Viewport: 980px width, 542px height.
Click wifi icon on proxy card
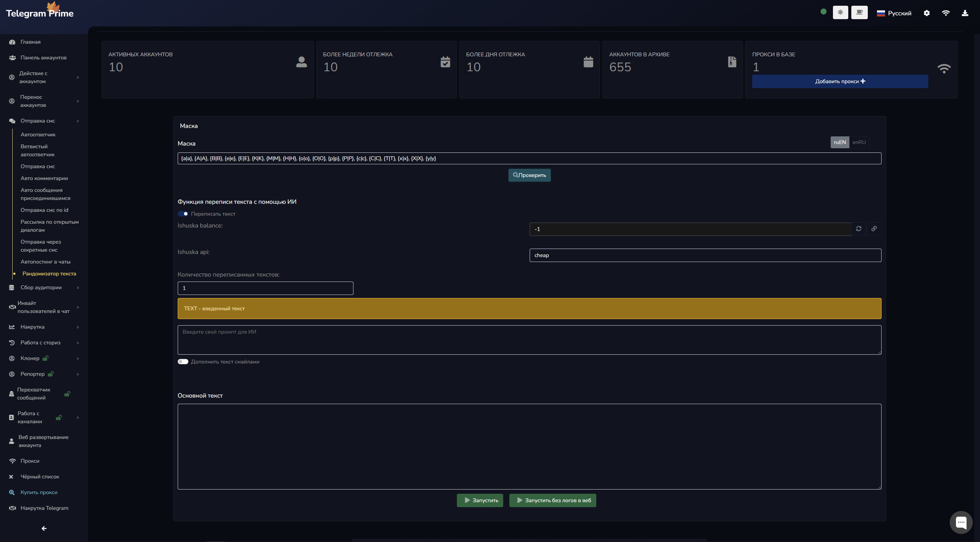pos(944,68)
